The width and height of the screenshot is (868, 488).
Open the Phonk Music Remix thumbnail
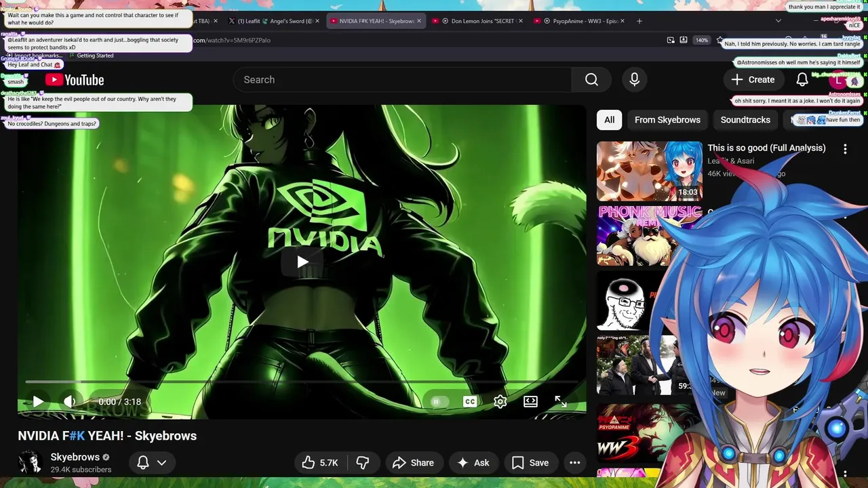(637, 236)
